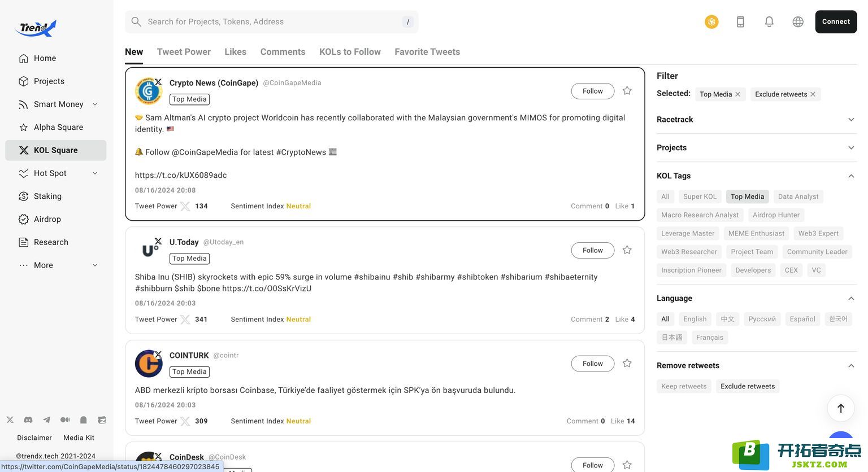Image resolution: width=868 pixels, height=472 pixels.
Task: Remove the Exclude retweets selected filter
Action: click(813, 94)
